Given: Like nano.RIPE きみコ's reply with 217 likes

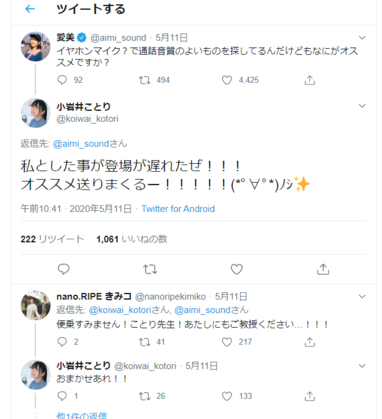Looking at the screenshot, I should [x=227, y=342].
